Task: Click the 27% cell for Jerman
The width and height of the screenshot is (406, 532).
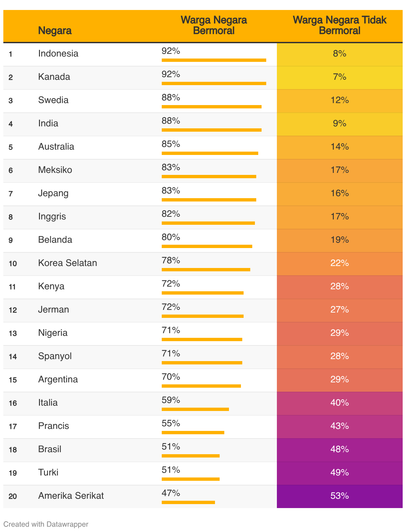Action: pyautogui.click(x=339, y=310)
